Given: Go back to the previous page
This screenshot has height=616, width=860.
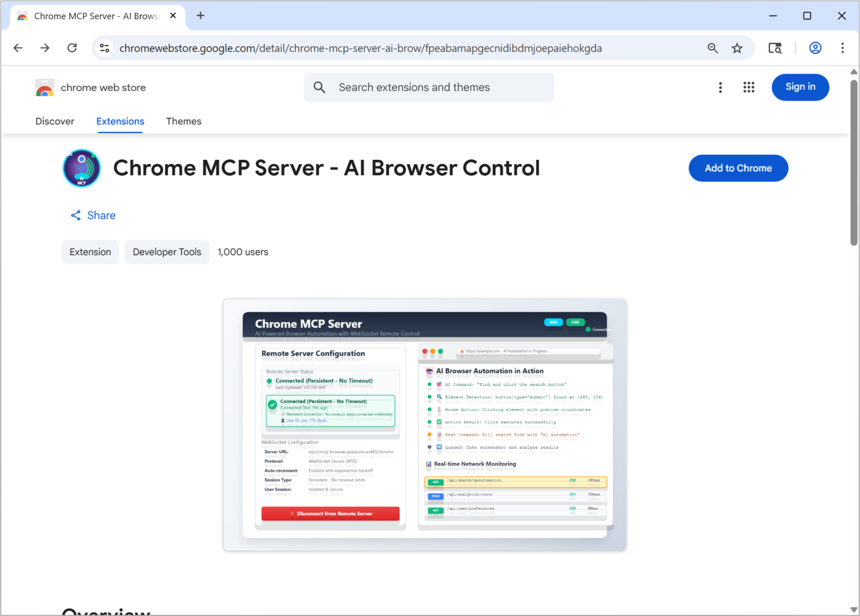Looking at the screenshot, I should pos(18,48).
